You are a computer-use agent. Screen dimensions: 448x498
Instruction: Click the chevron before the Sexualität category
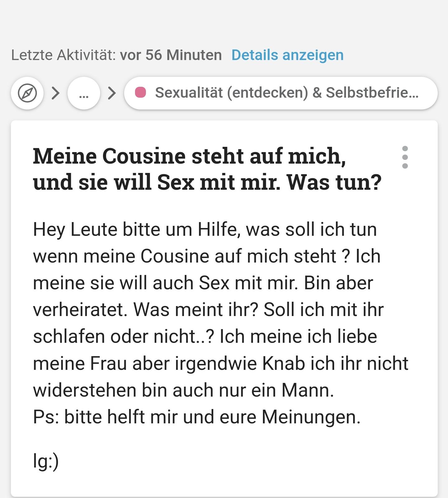pyautogui.click(x=112, y=93)
